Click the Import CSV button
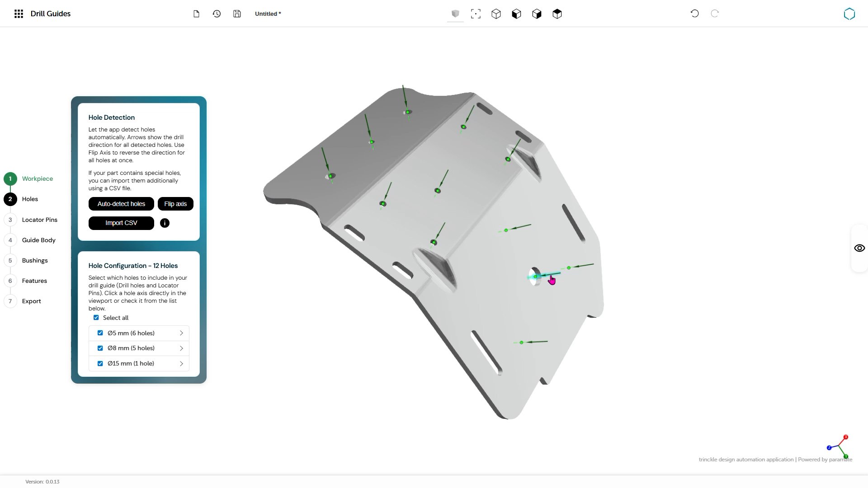 coord(121,223)
